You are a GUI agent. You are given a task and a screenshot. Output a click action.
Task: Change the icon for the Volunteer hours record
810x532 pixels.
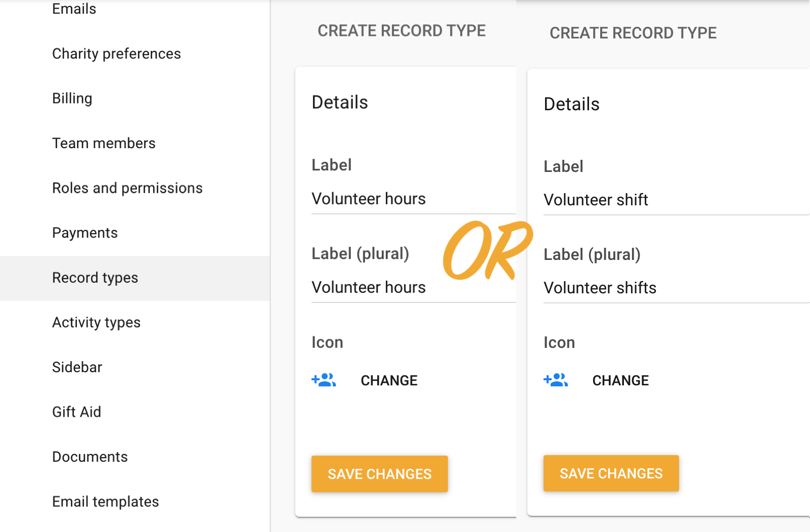[x=389, y=380]
